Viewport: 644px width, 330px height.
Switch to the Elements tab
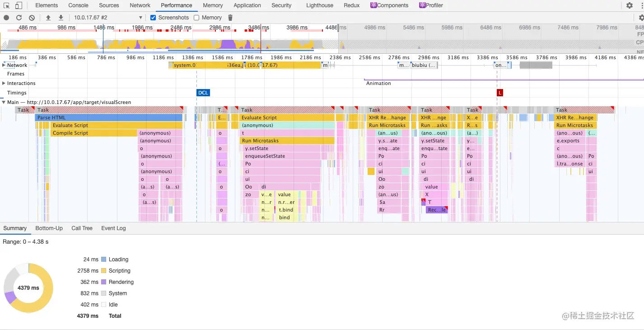click(47, 5)
